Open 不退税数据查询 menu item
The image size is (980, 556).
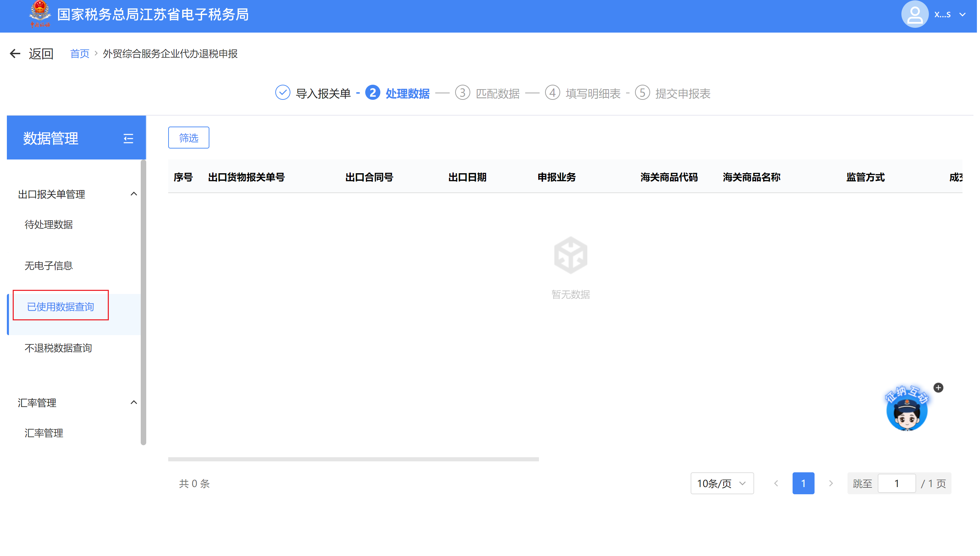(x=58, y=348)
